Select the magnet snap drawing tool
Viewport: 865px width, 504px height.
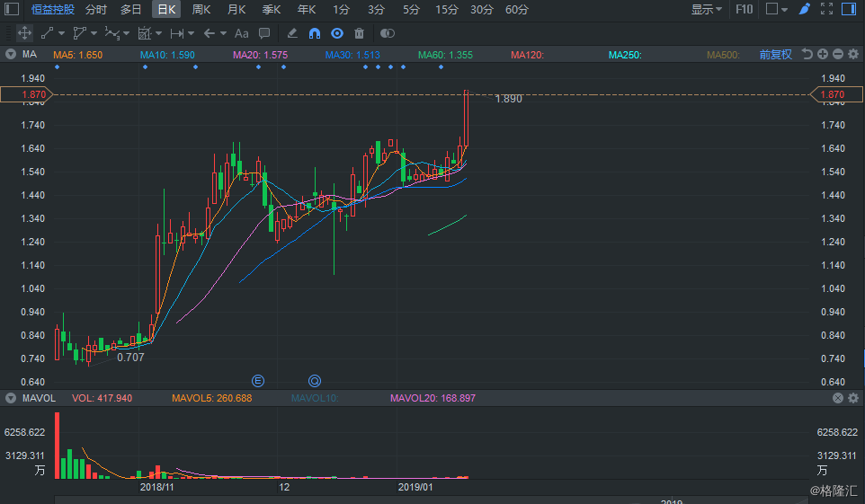tap(315, 33)
